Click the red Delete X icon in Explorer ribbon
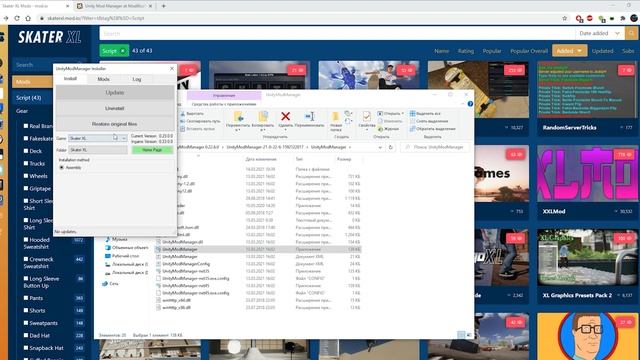The image size is (640, 360). (286, 117)
